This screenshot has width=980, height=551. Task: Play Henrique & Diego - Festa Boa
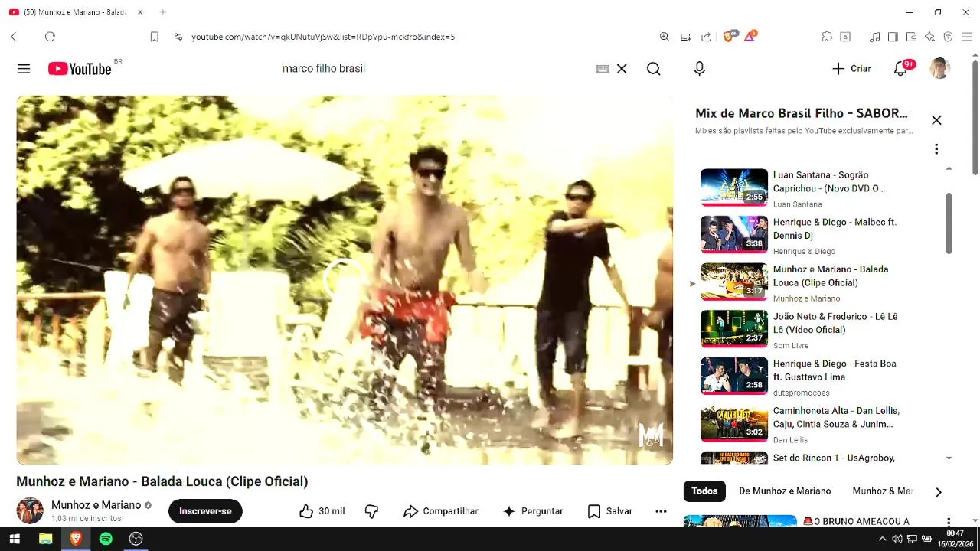pos(802,377)
